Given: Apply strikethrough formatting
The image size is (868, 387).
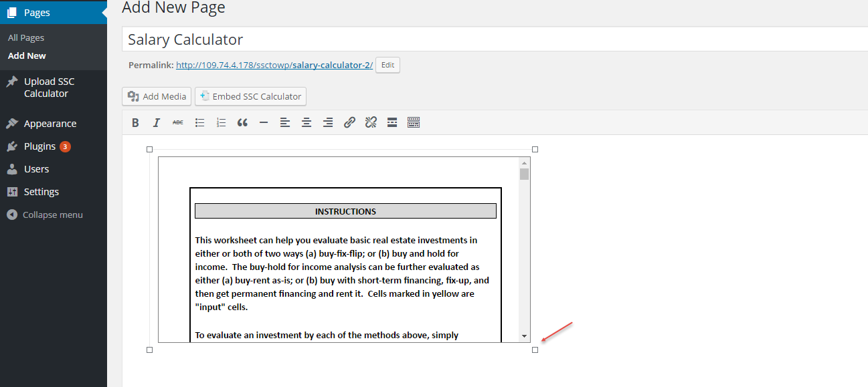Looking at the screenshot, I should coord(178,122).
